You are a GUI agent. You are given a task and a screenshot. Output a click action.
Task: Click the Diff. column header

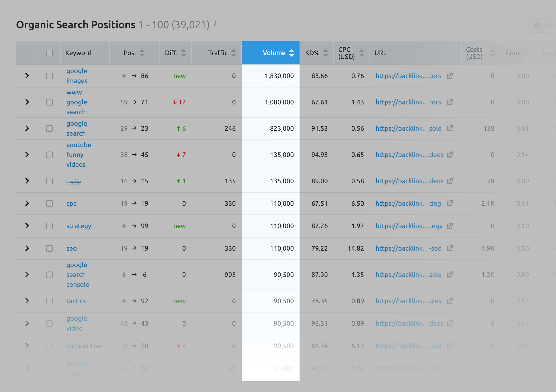click(x=171, y=53)
